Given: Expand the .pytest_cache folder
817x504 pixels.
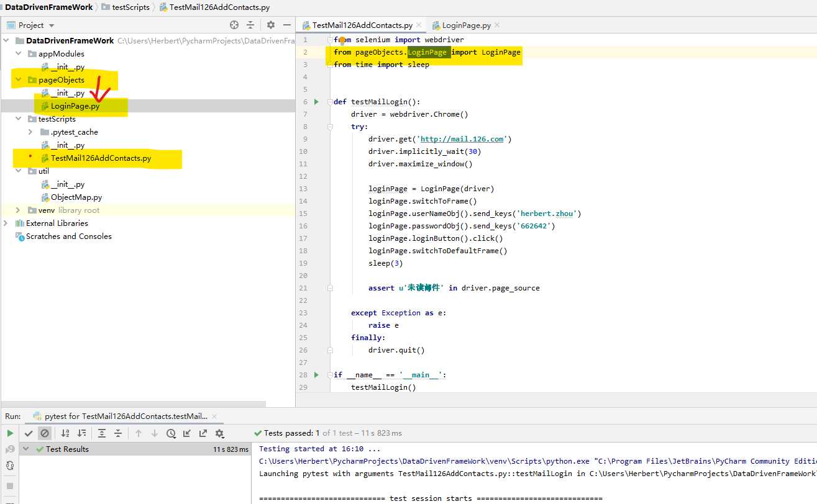Looking at the screenshot, I should click(x=30, y=132).
